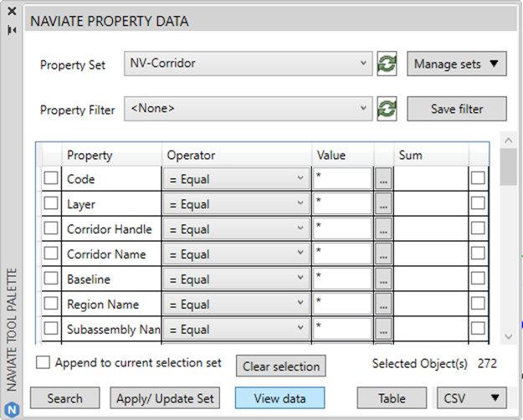The height and width of the screenshot is (420, 523).
Task: Browse values for Baseline property
Action: pyautogui.click(x=383, y=279)
